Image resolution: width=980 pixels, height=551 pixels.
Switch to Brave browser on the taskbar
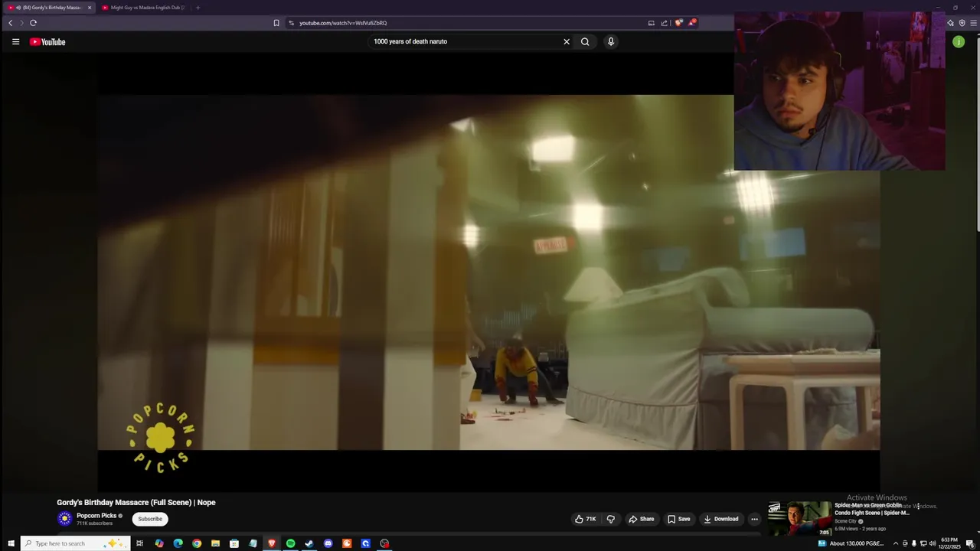272,543
